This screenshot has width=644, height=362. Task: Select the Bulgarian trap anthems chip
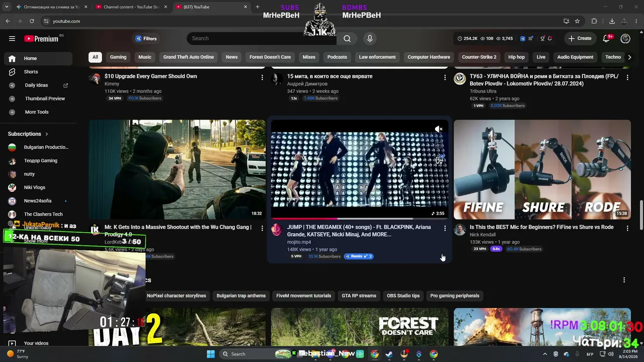point(241,296)
